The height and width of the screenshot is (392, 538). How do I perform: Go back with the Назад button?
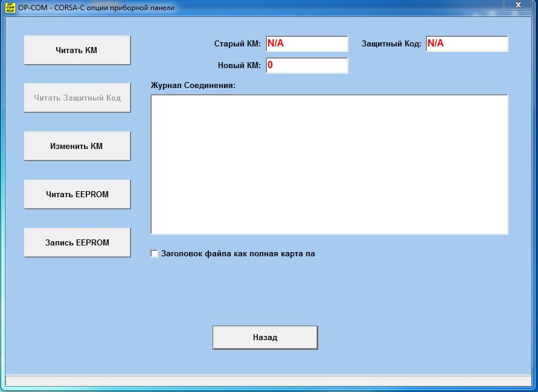pos(265,338)
